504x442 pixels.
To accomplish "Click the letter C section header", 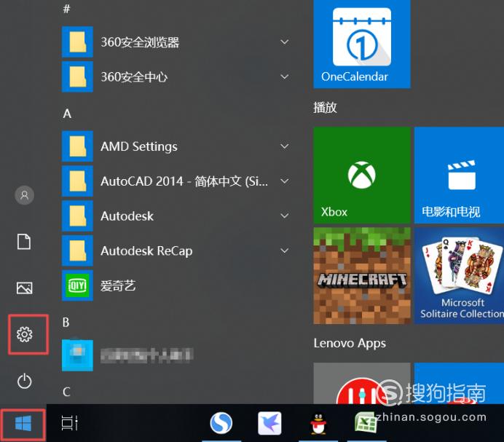I will tap(66, 392).
